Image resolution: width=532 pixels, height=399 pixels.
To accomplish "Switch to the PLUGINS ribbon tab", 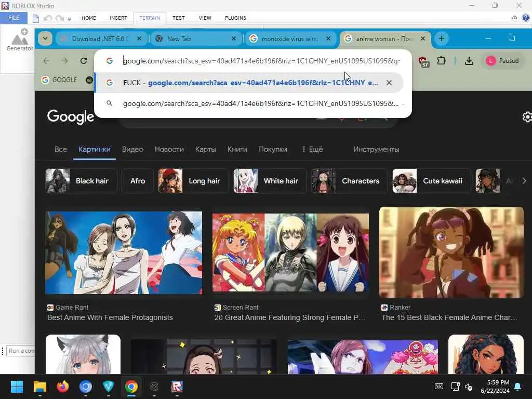I will [x=235, y=18].
